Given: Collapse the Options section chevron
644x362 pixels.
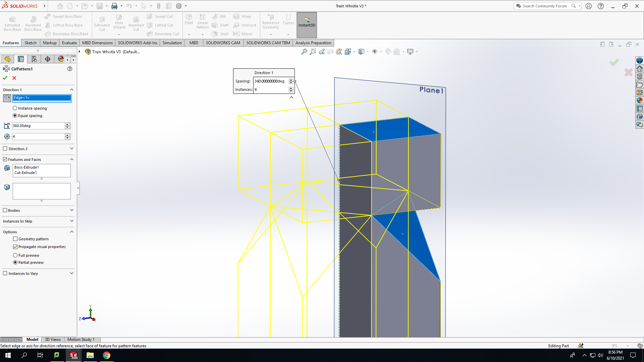Looking at the screenshot, I should pyautogui.click(x=71, y=232).
